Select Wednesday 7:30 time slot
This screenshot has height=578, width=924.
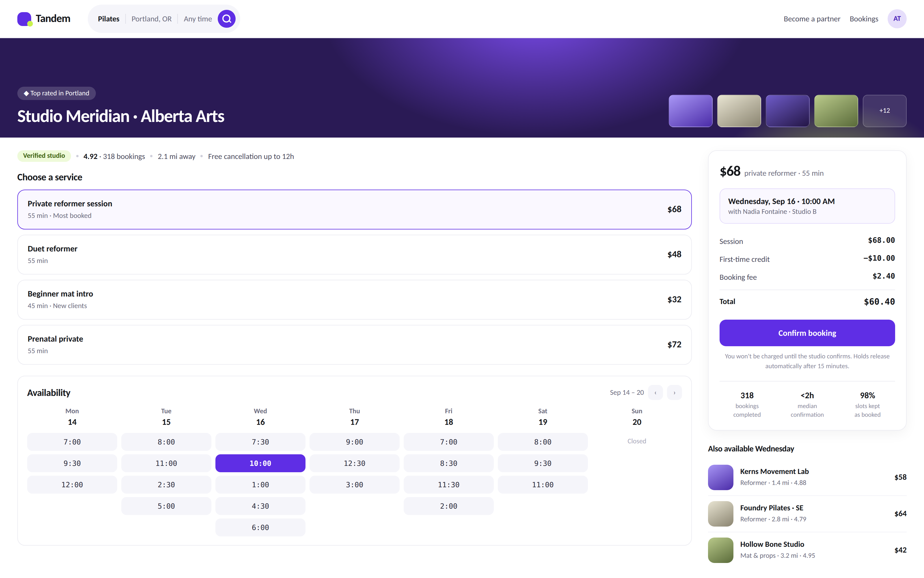(x=260, y=442)
